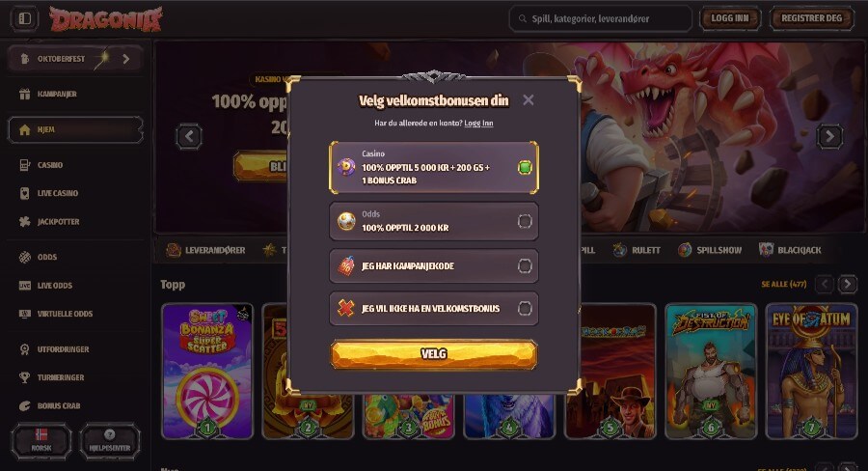The image size is (868, 471).
Task: Focus the game search field
Action: (601, 19)
